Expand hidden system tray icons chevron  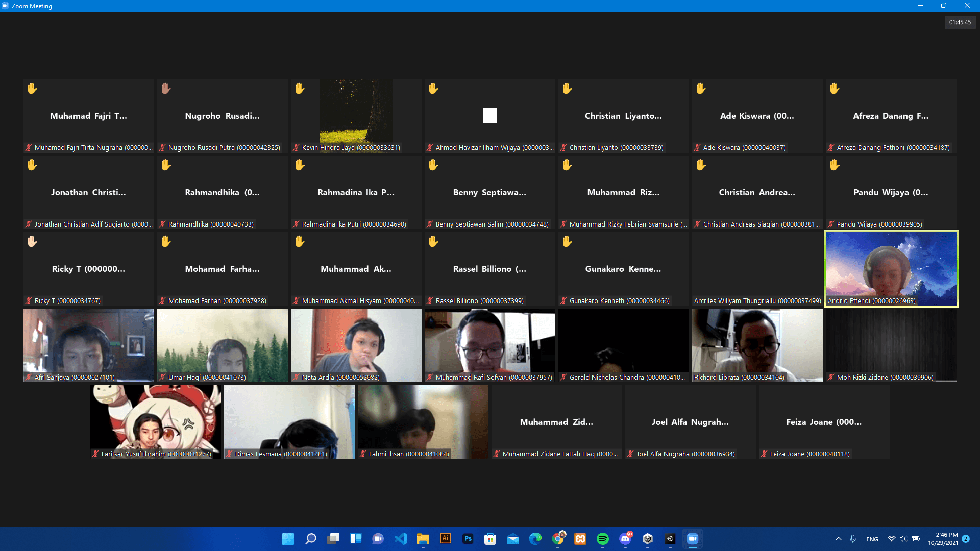838,539
